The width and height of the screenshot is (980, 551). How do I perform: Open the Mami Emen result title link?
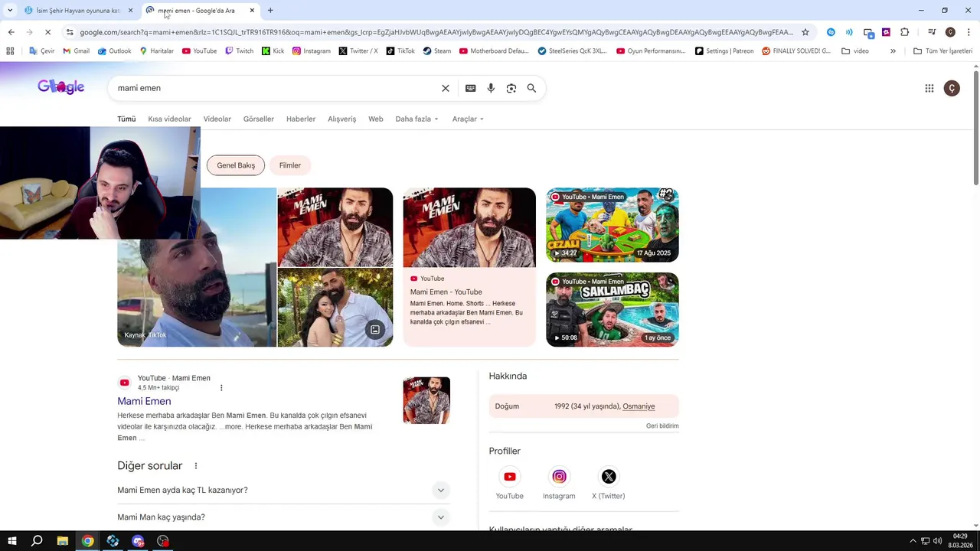pos(144,401)
